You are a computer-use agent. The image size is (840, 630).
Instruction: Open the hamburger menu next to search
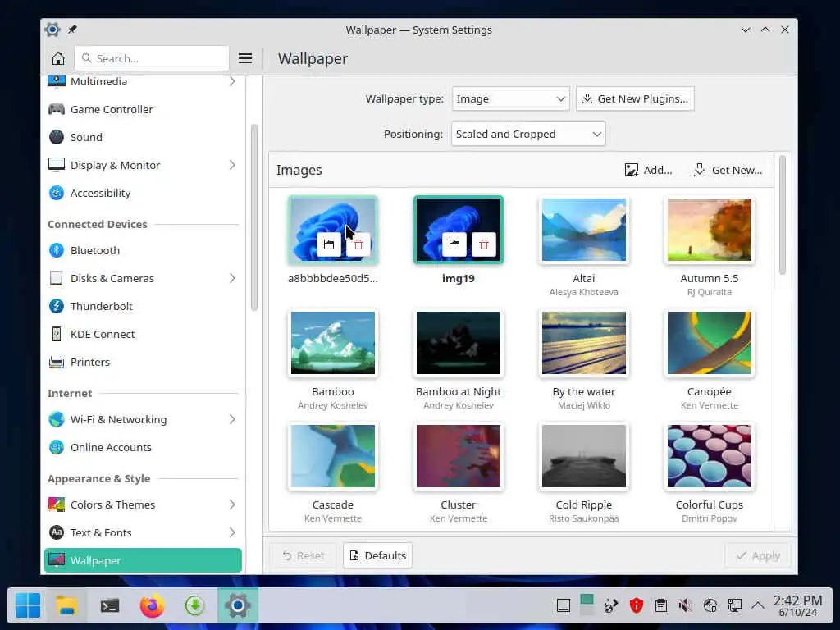244,58
